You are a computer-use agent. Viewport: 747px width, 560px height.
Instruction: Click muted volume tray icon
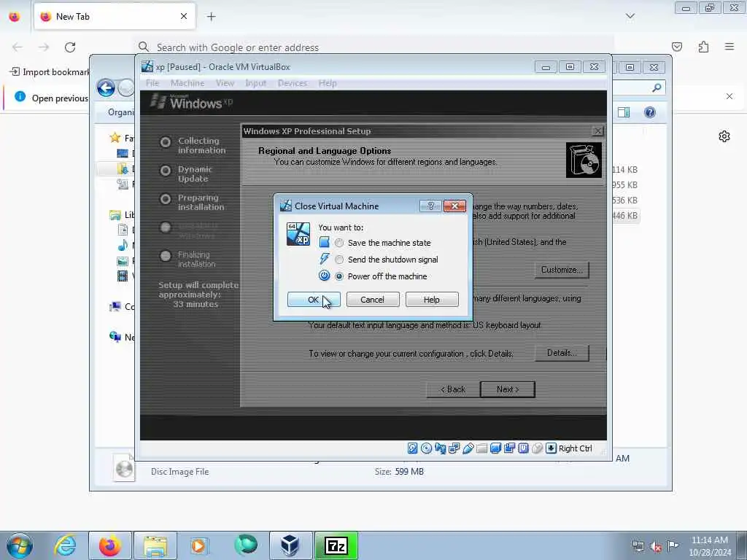pyautogui.click(x=656, y=547)
